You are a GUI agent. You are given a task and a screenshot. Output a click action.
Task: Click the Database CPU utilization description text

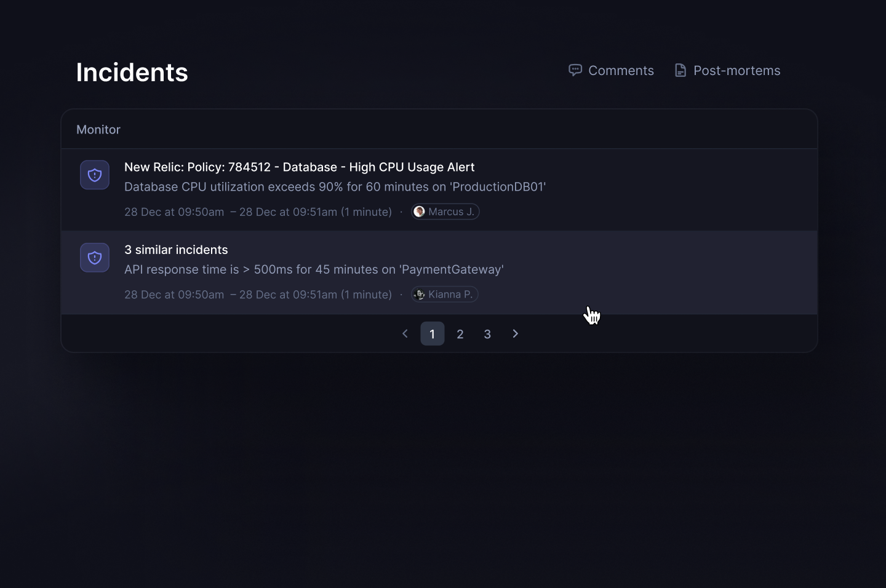335,187
